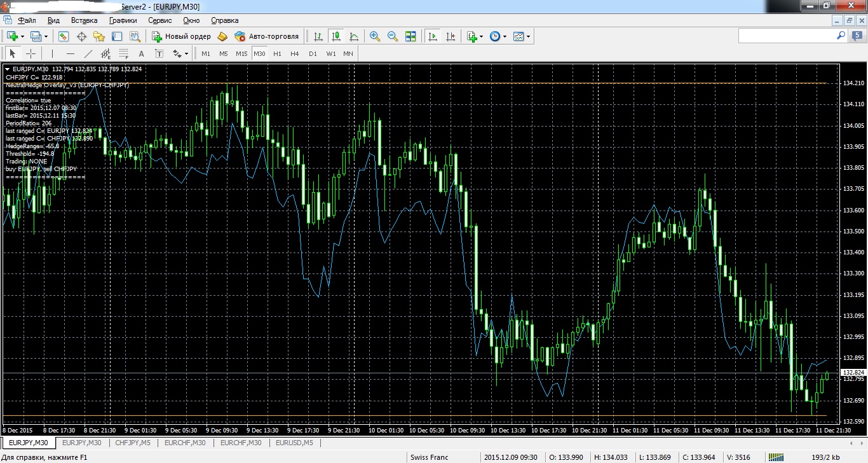
Task: Toggle Auto Scroll chart button
Action: coord(433,36)
